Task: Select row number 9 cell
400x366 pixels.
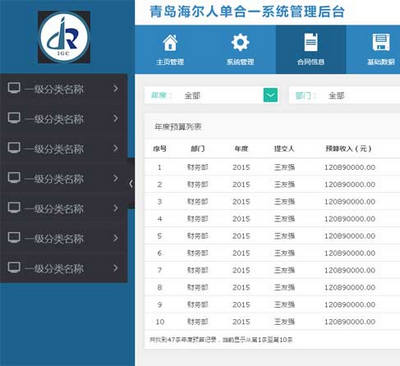Action: 159,305
